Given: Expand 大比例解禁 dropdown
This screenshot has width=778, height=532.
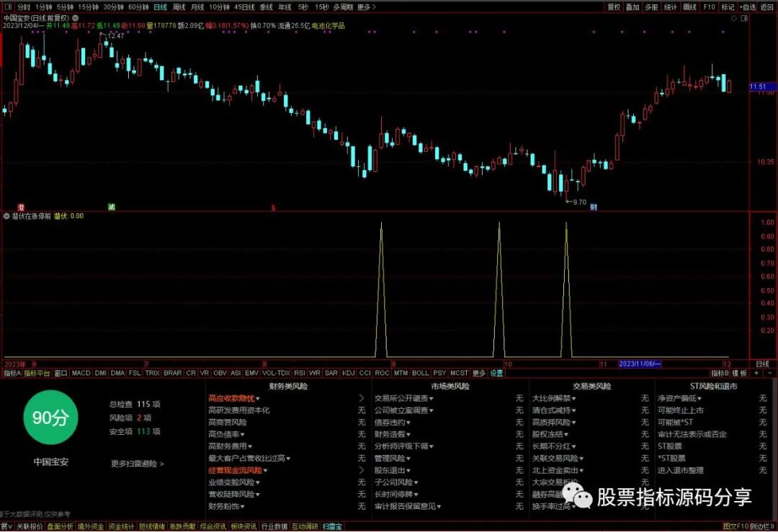Looking at the screenshot, I should [x=554, y=398].
